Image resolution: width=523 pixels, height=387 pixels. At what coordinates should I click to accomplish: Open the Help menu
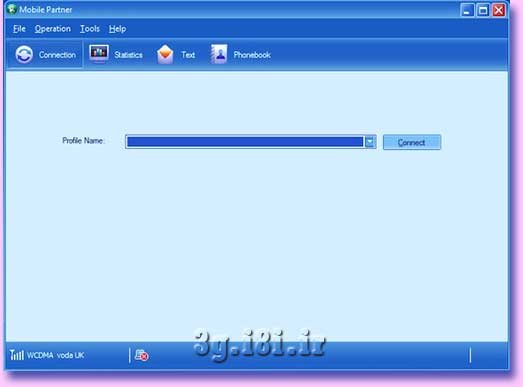coord(117,29)
